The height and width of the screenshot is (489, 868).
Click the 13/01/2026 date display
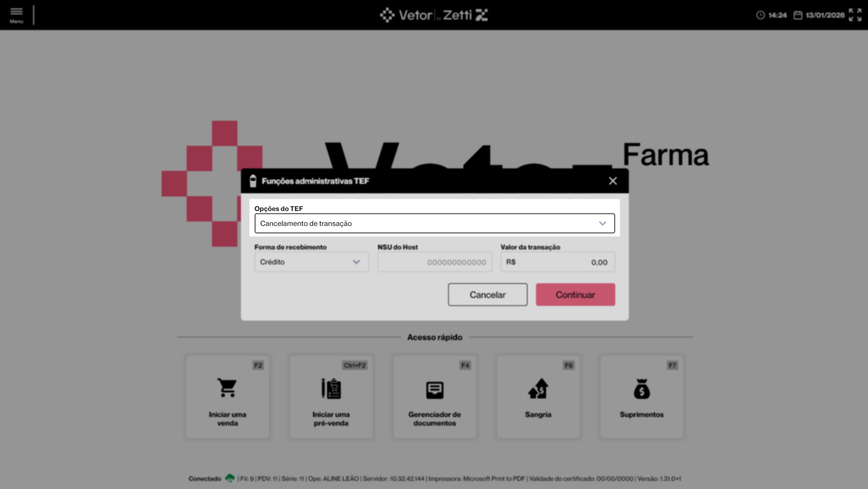[825, 15]
